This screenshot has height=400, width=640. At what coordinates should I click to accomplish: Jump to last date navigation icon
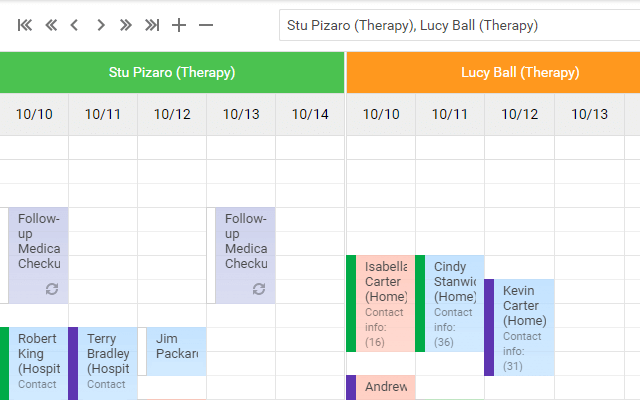click(x=152, y=25)
